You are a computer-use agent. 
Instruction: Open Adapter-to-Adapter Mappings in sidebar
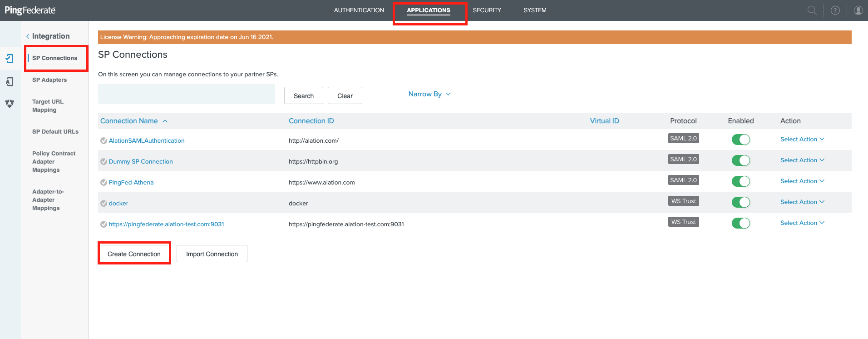(48, 200)
